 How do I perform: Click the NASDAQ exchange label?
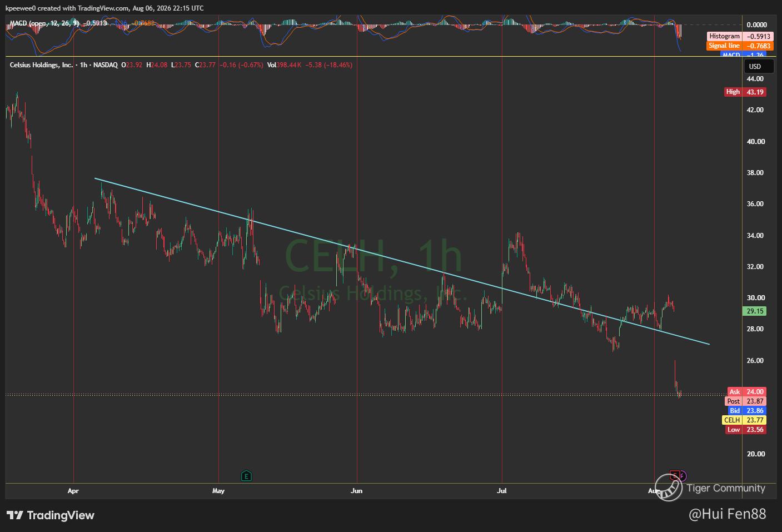(x=106, y=65)
